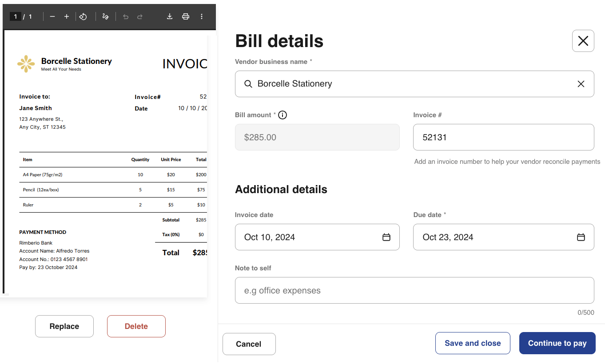Viewport: 605px width, 364px height.
Task: Open the Invoice date calendar picker
Action: [x=386, y=237]
